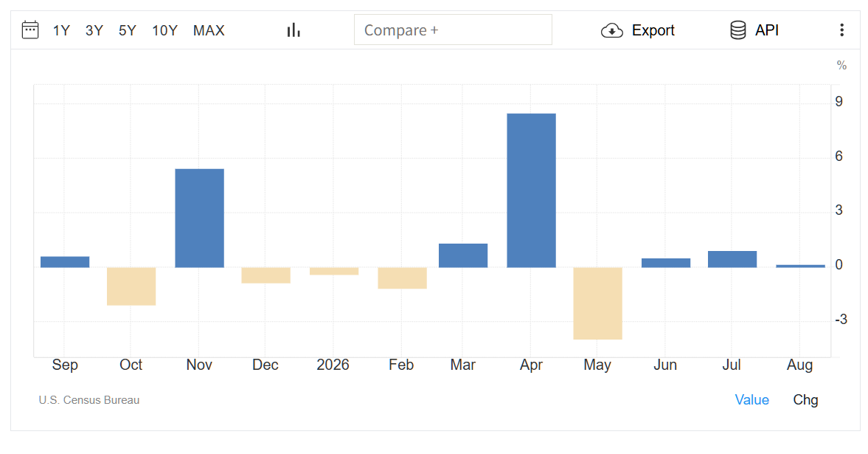Toggle chart to Value view
This screenshot has width=868, height=454.
pos(751,399)
